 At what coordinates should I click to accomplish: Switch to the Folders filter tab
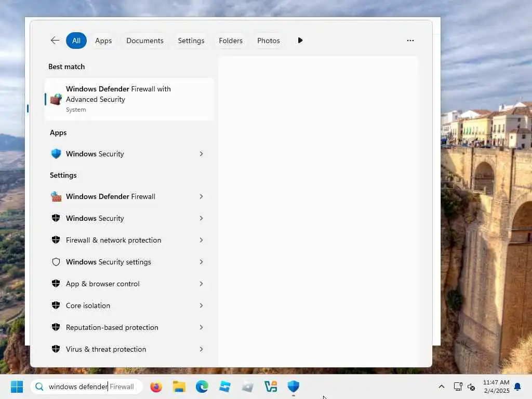pyautogui.click(x=231, y=41)
